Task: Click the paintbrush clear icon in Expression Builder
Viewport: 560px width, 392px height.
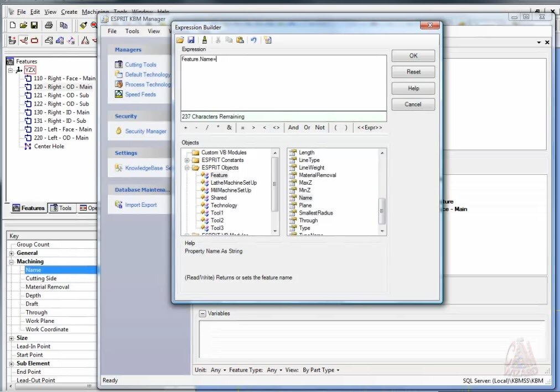Action: point(204,40)
